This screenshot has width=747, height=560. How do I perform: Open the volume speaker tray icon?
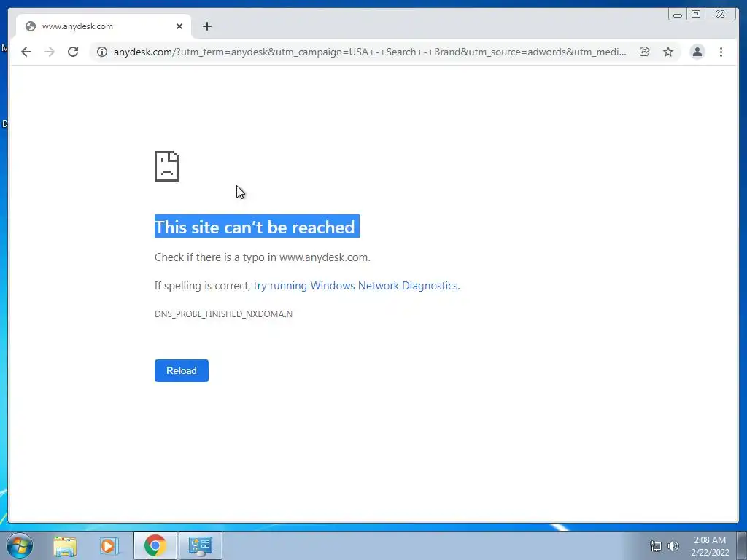tap(673, 546)
